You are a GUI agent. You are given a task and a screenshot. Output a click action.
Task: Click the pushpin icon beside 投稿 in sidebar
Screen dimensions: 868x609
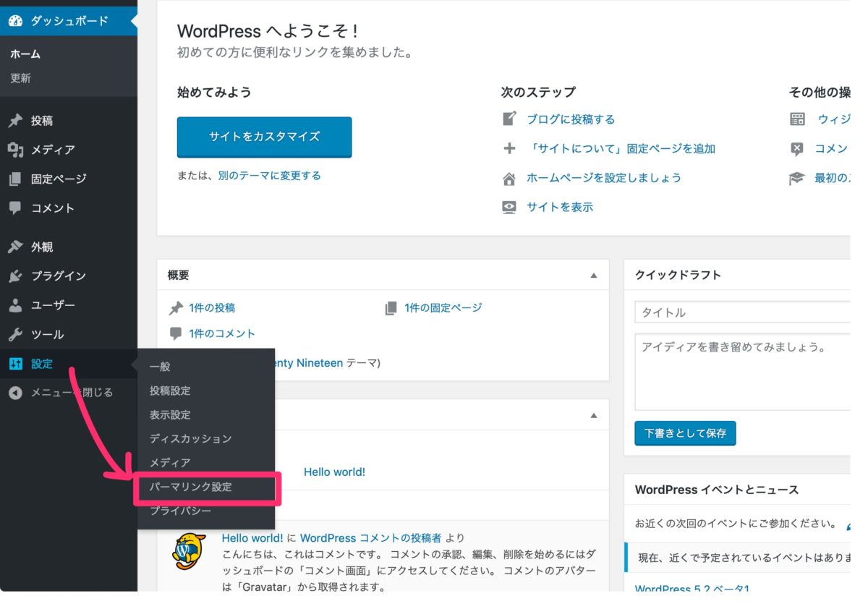coord(16,121)
